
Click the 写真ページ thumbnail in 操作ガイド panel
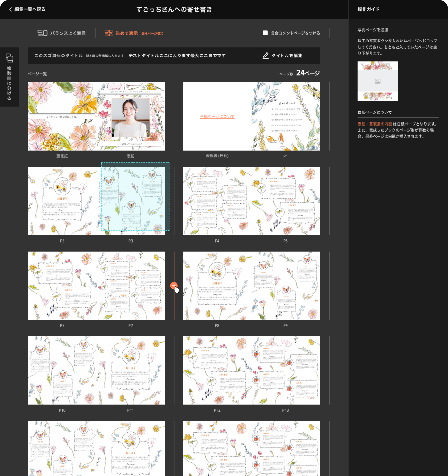(x=378, y=81)
